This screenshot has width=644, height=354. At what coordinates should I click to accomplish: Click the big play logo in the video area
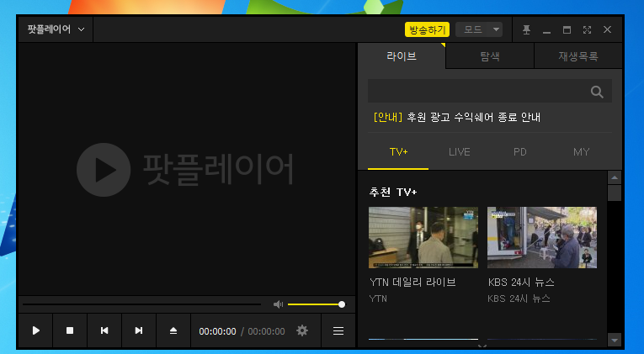(104, 169)
